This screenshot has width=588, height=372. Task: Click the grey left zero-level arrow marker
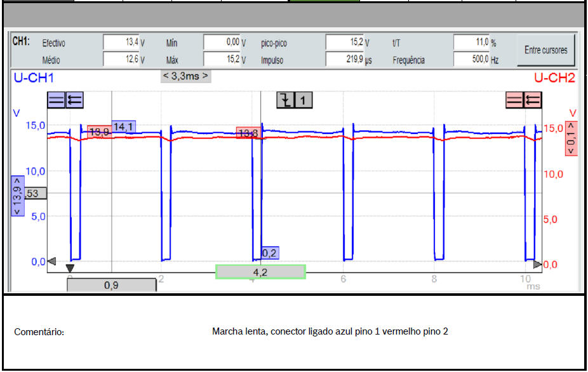pyautogui.click(x=52, y=261)
